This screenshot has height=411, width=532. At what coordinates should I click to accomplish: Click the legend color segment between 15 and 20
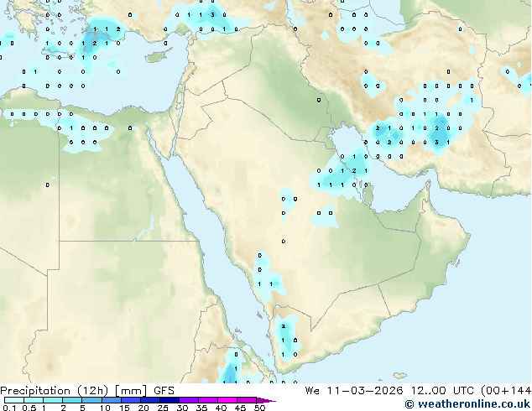click(131, 400)
